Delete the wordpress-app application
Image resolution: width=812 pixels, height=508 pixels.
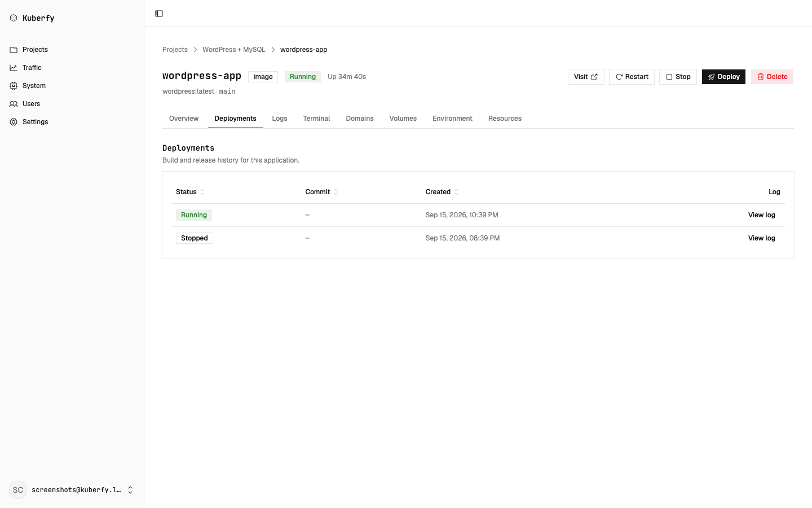772,77
